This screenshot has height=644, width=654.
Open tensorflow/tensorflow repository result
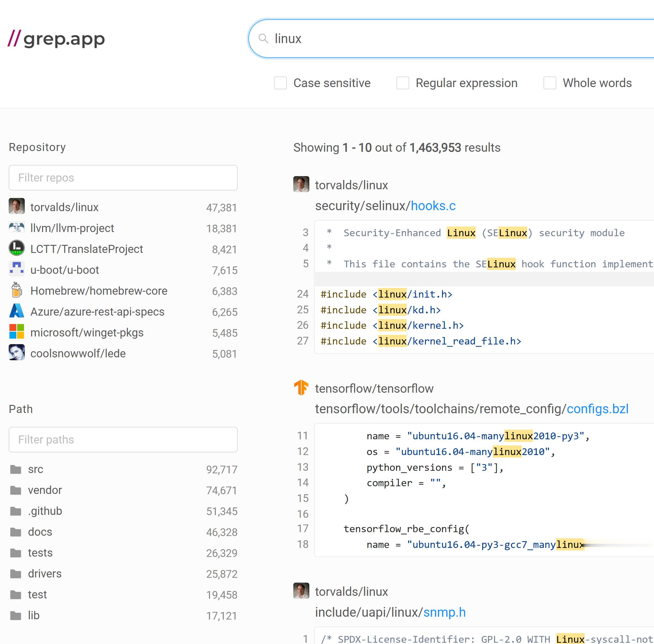point(374,388)
